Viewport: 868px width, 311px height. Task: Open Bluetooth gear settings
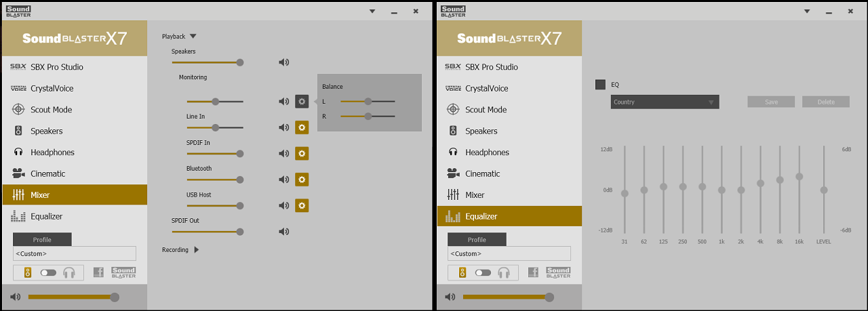(x=302, y=180)
